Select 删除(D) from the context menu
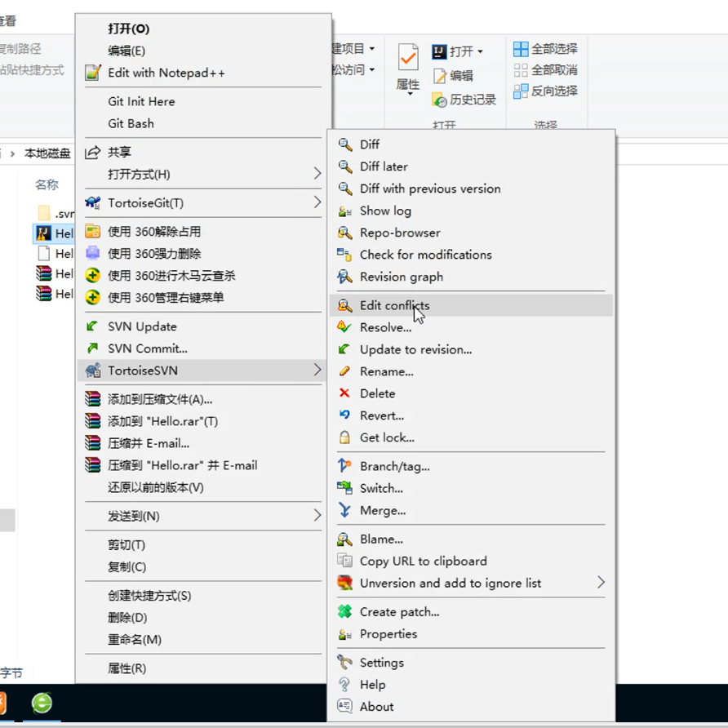This screenshot has width=728, height=728. click(x=127, y=618)
